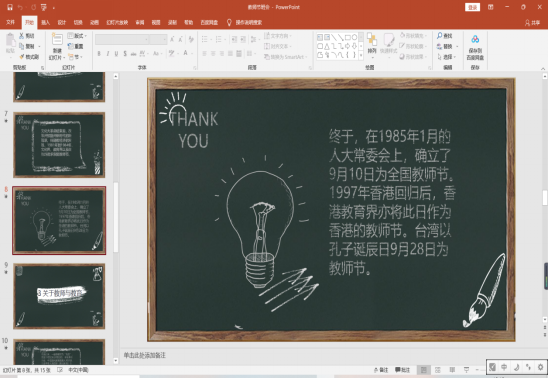Image resolution: width=548 pixels, height=378 pixels.
Task: Click the Share (共享) button
Action: [532, 23]
